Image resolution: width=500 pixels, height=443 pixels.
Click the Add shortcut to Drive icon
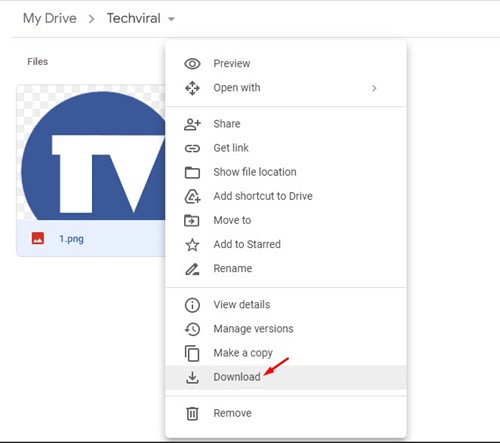(x=192, y=196)
